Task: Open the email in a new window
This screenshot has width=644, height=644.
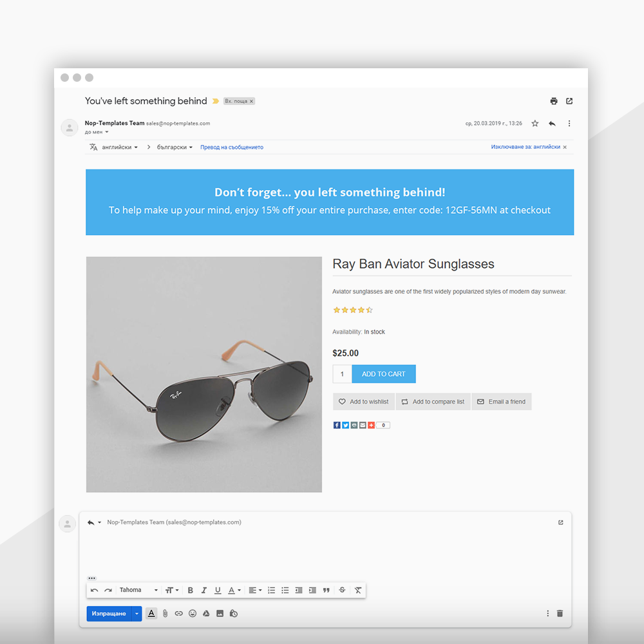Action: pyautogui.click(x=569, y=101)
